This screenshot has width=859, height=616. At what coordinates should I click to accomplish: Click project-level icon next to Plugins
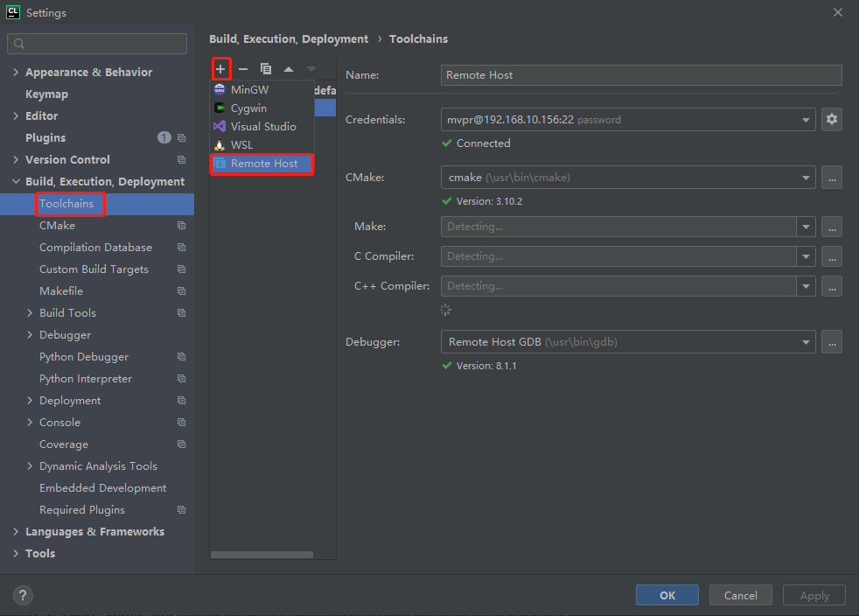tap(181, 138)
